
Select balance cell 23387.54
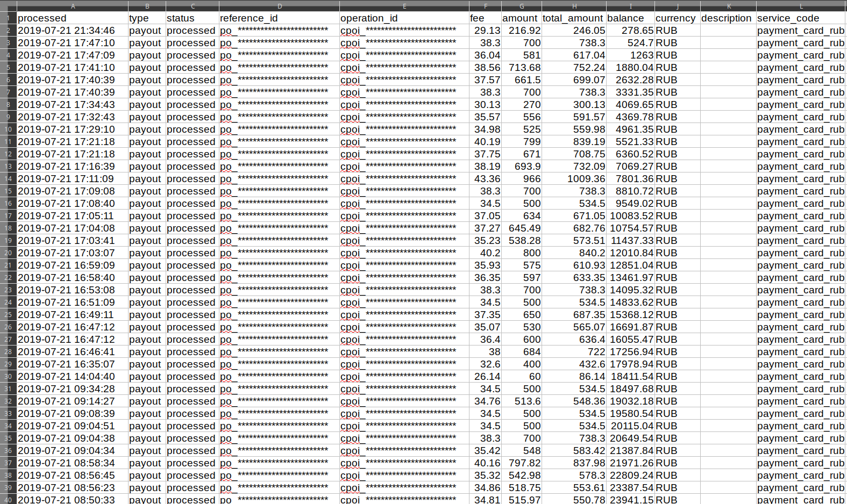point(630,488)
